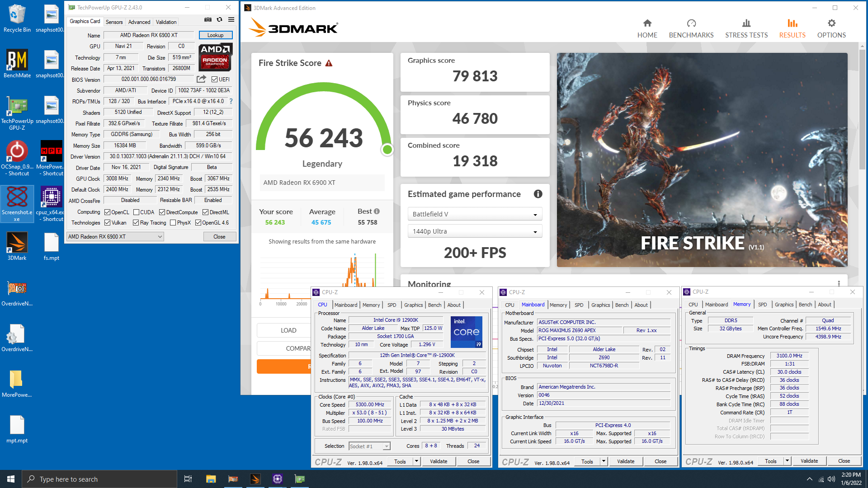
Task: Click LOAD button in 3DMark
Action: pyautogui.click(x=288, y=330)
